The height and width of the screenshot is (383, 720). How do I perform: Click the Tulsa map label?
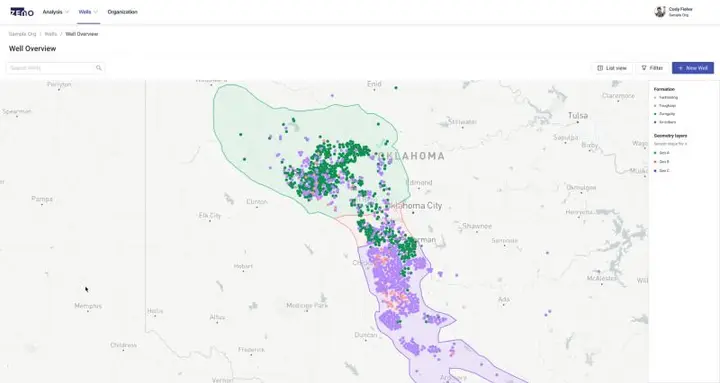[578, 115]
